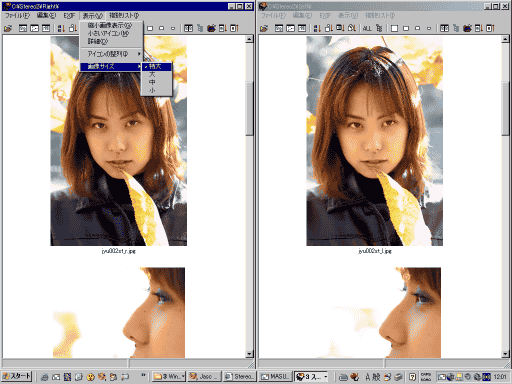Select jyu002st_l.jpg portrait thumbnail
Viewport: 512px width, 384px height.
[375, 141]
